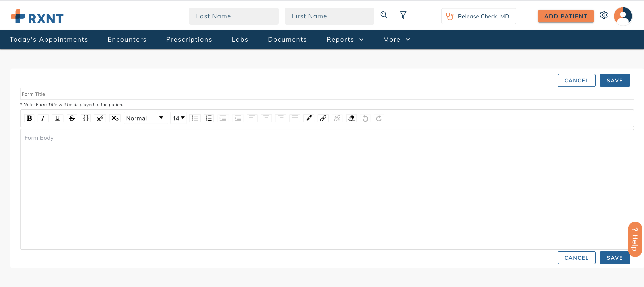The height and width of the screenshot is (287, 644).
Task: Increase indent of text
Action: [223, 118]
